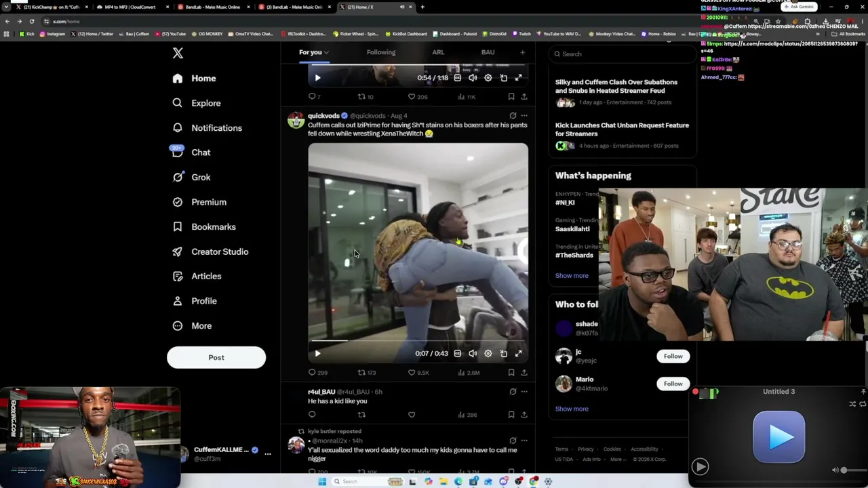Click the Post button
This screenshot has height=488, width=868.
216,357
